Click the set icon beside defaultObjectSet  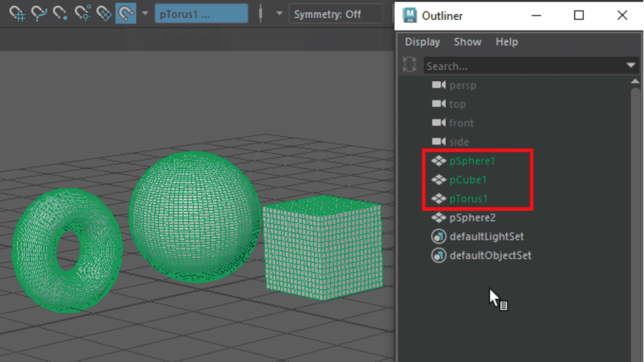point(439,255)
